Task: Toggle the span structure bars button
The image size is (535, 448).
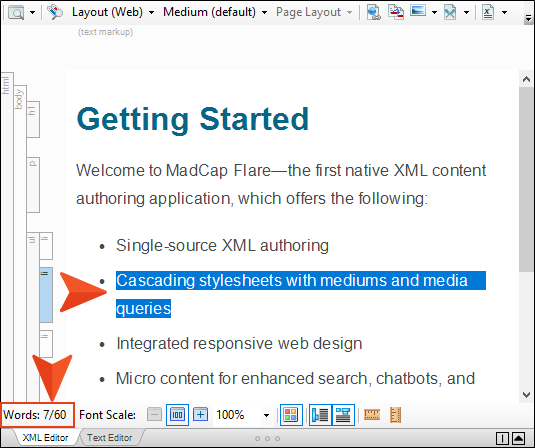Action: (343, 415)
